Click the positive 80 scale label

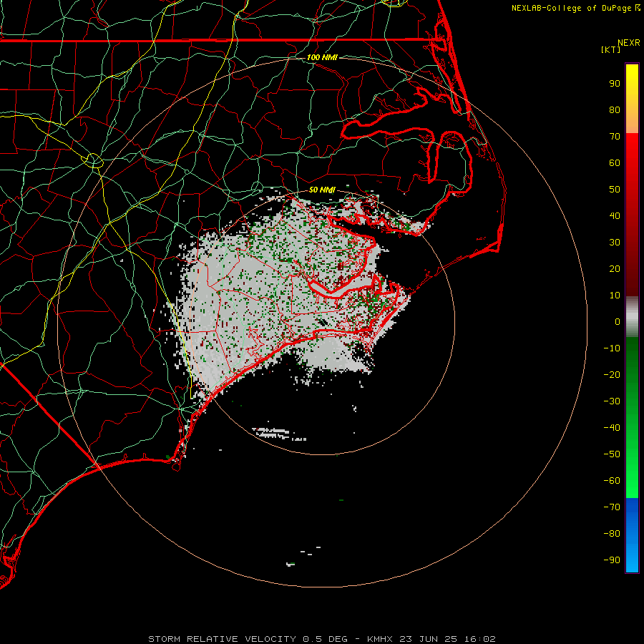pos(615,110)
